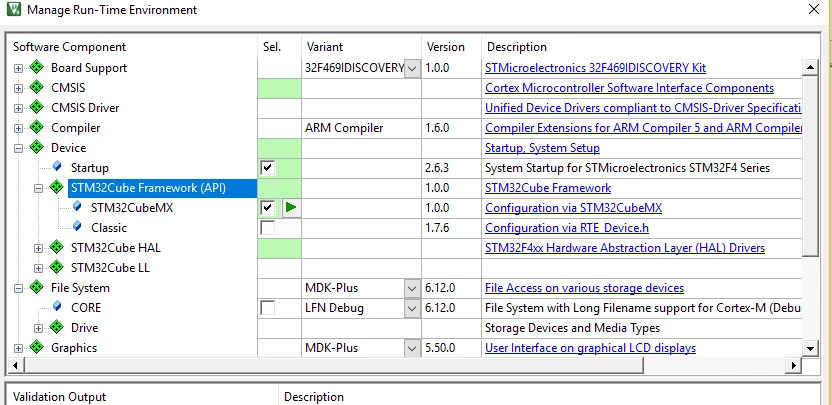Uncheck the Startup checkbox
Screen dimensions: 832x405
click(268, 168)
